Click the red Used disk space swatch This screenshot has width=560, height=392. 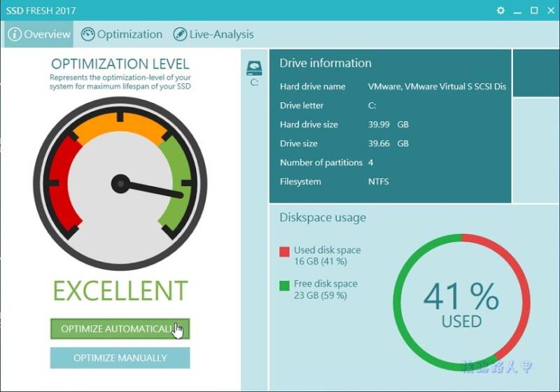284,252
